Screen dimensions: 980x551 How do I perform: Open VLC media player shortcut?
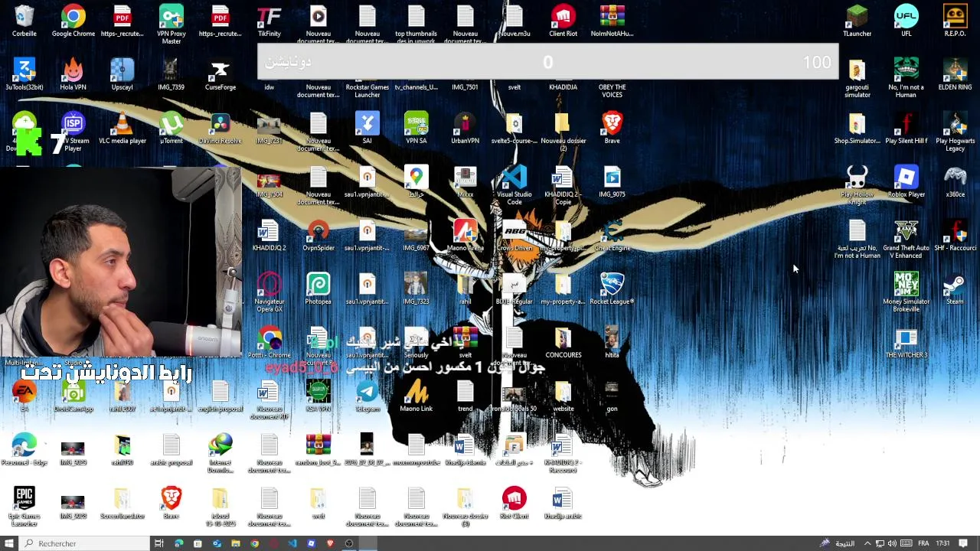122,128
